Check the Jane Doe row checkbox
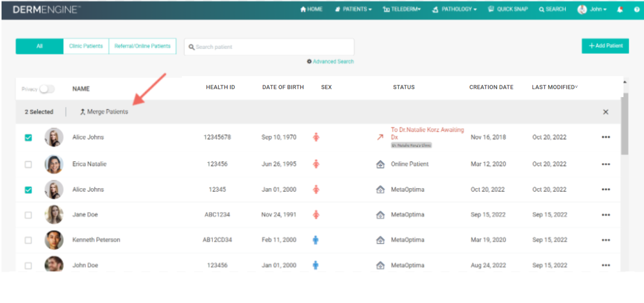The height and width of the screenshot is (303, 644). [x=28, y=215]
